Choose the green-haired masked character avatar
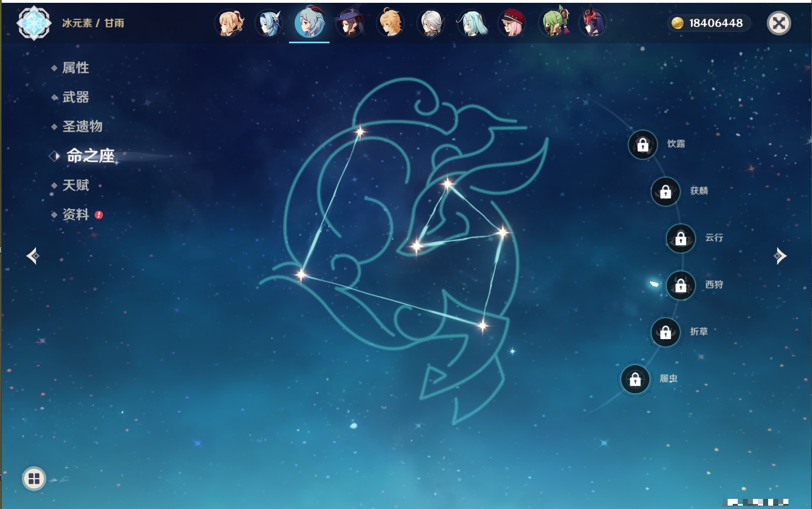Viewport: 812px width, 509px height. pyautogui.click(x=556, y=22)
